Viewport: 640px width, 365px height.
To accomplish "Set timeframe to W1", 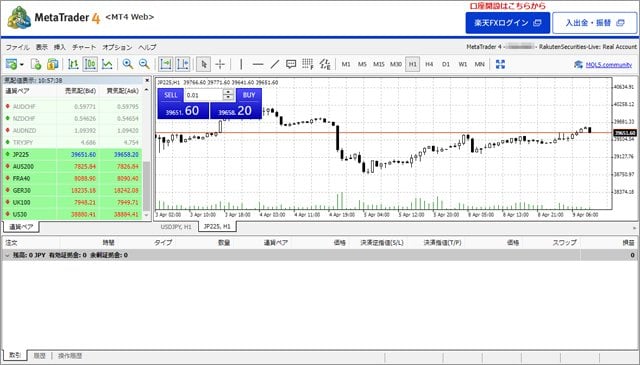I will click(462, 64).
